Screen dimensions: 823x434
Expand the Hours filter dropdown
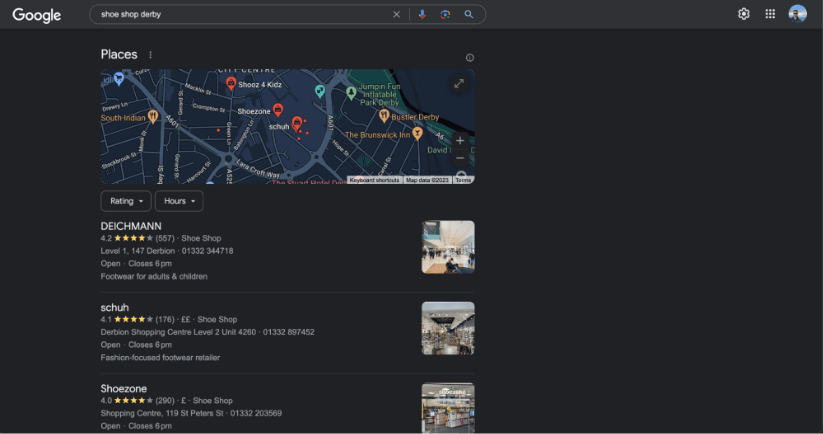[x=179, y=201]
